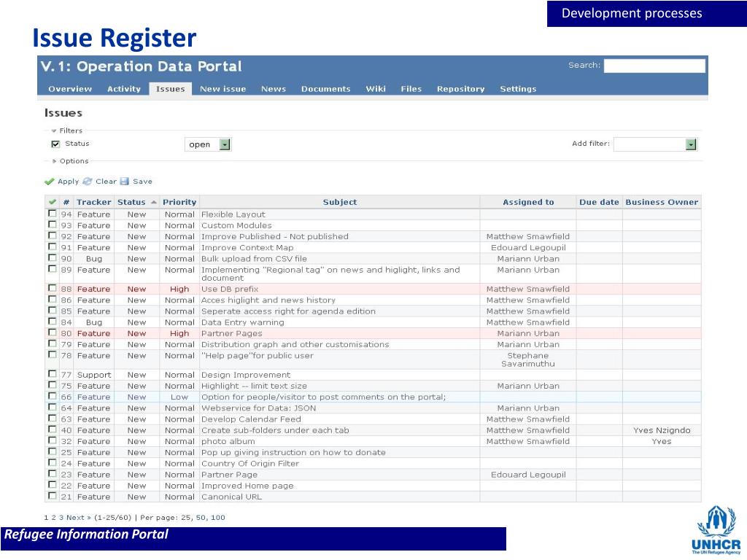
Task: Select the checkbox for issue 94
Action: tap(52, 214)
